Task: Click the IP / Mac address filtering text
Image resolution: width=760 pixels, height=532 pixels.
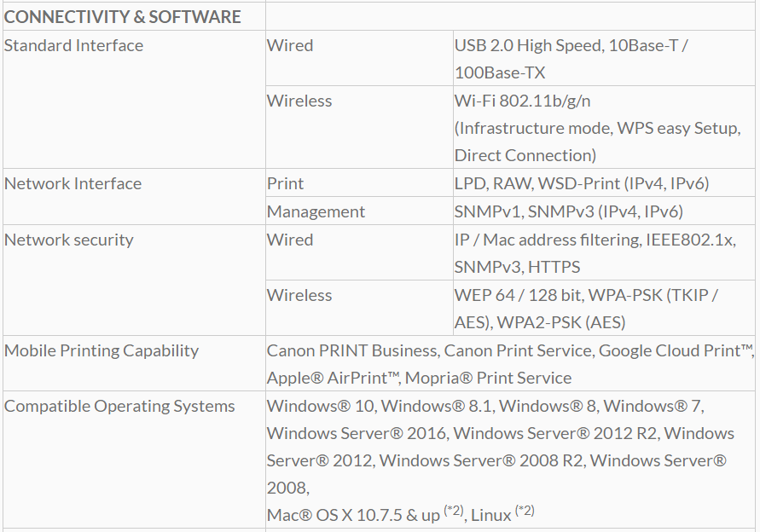Action: 546,240
